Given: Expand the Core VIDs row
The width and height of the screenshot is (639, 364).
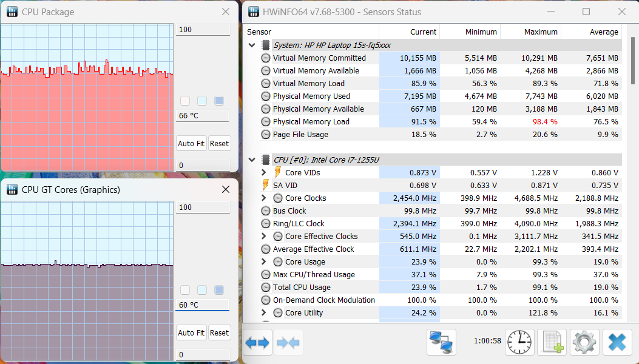Looking at the screenshot, I should [x=263, y=172].
